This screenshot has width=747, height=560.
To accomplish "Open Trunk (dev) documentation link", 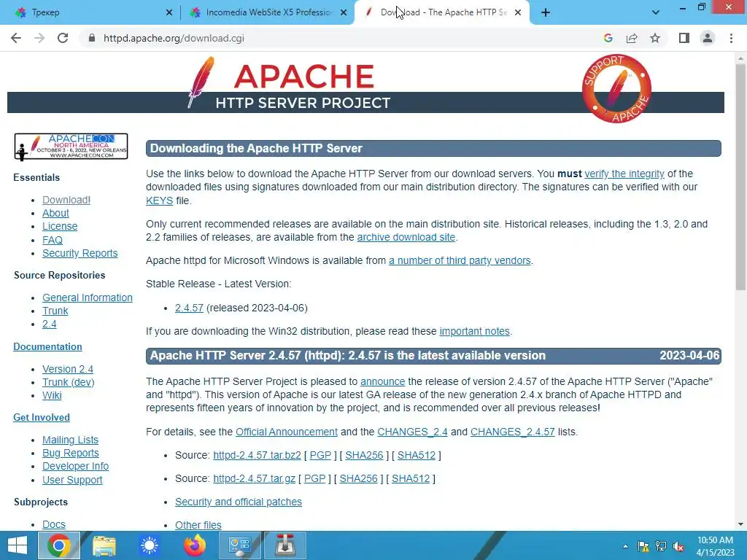I will click(68, 382).
